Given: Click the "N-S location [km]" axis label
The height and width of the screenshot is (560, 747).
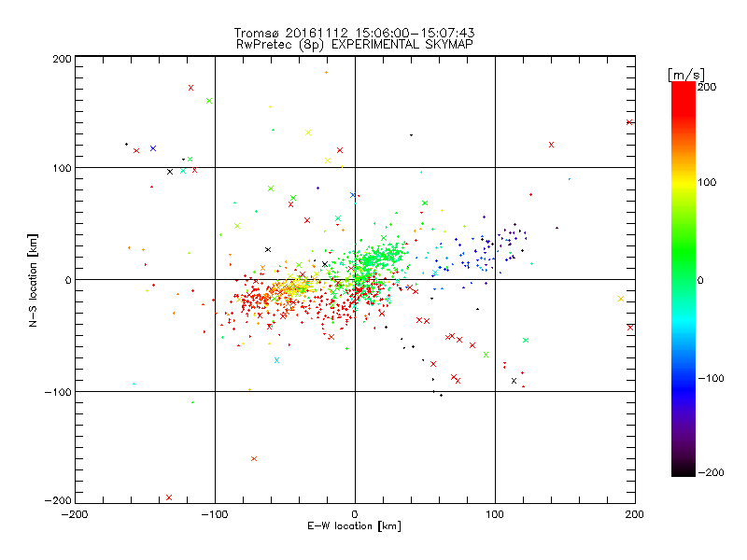Looking at the screenshot, I should (x=33, y=280).
